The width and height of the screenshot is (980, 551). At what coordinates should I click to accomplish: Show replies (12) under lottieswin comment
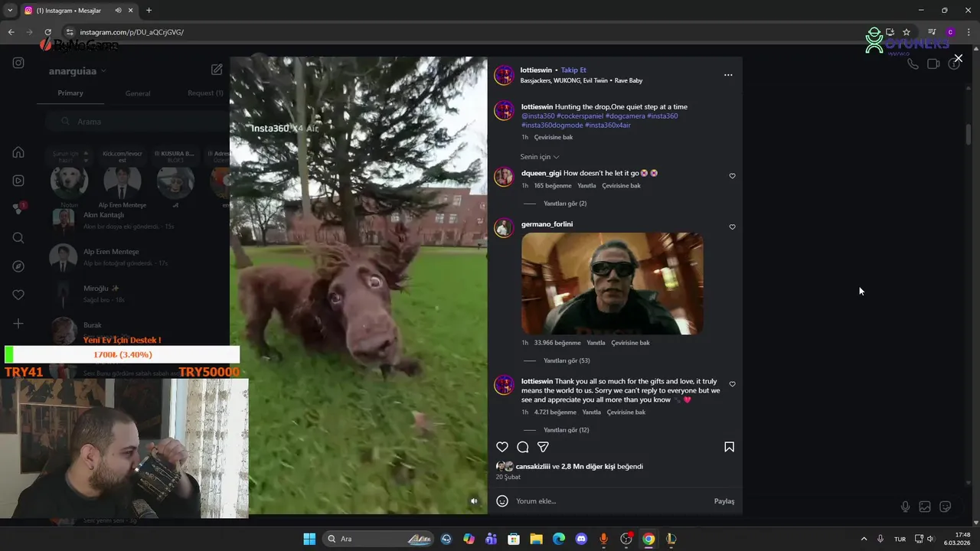coord(567,430)
